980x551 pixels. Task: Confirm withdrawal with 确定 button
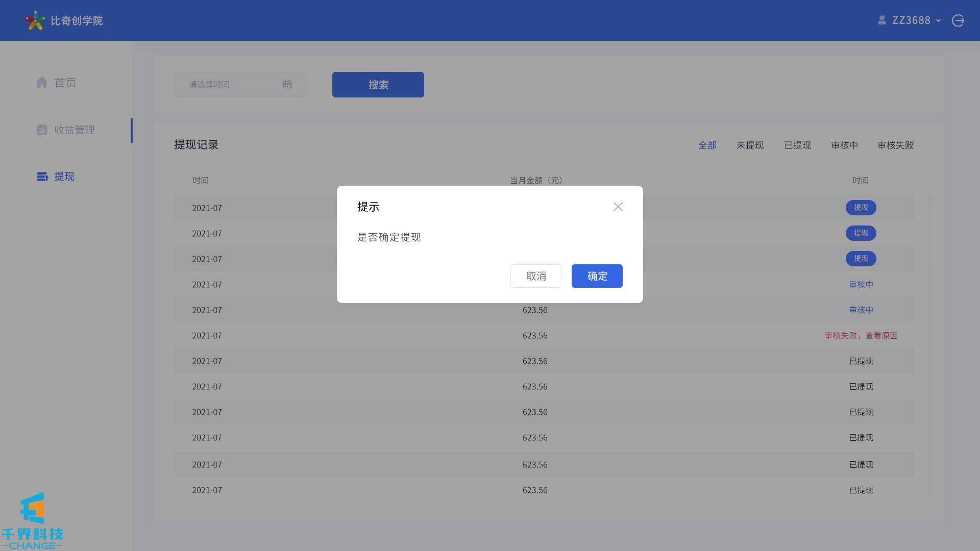click(x=597, y=276)
